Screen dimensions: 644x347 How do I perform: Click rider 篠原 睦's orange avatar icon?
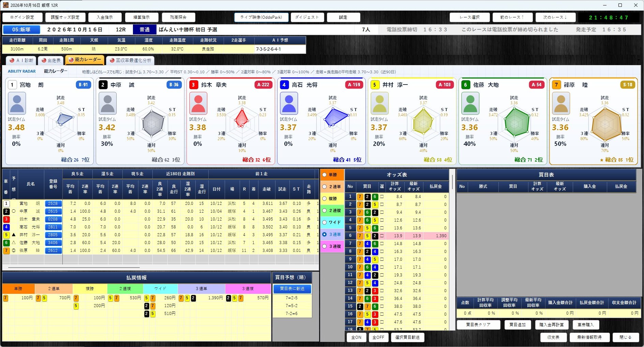click(x=561, y=103)
